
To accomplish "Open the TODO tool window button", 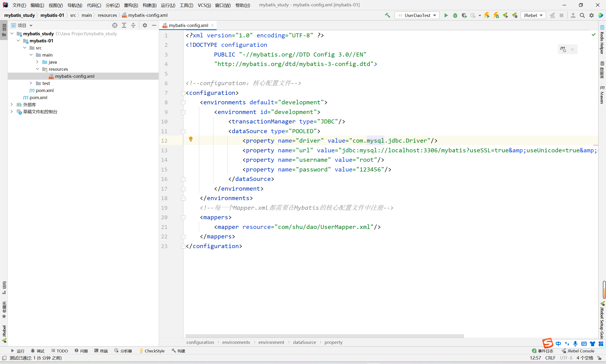I will pyautogui.click(x=60, y=351).
